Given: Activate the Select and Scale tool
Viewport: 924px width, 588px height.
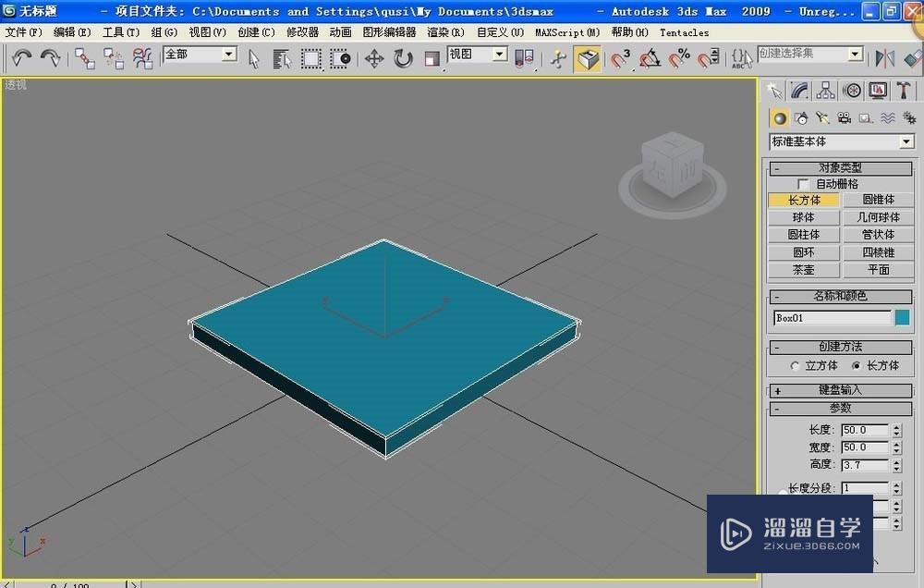Looking at the screenshot, I should click(432, 58).
